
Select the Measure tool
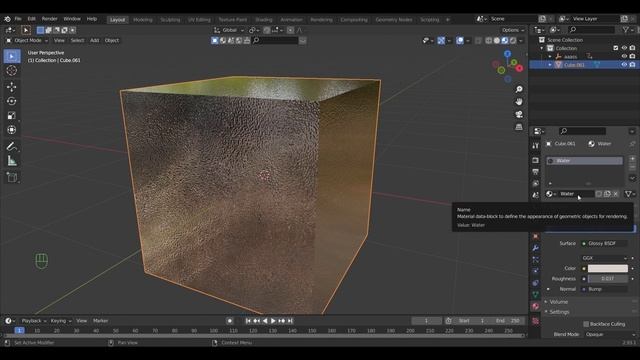pyautogui.click(x=11, y=161)
